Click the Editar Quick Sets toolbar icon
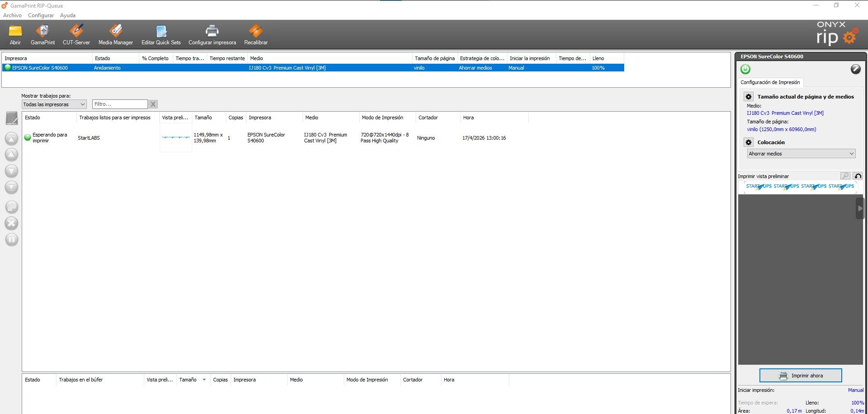This screenshot has width=868, height=414. point(161,35)
